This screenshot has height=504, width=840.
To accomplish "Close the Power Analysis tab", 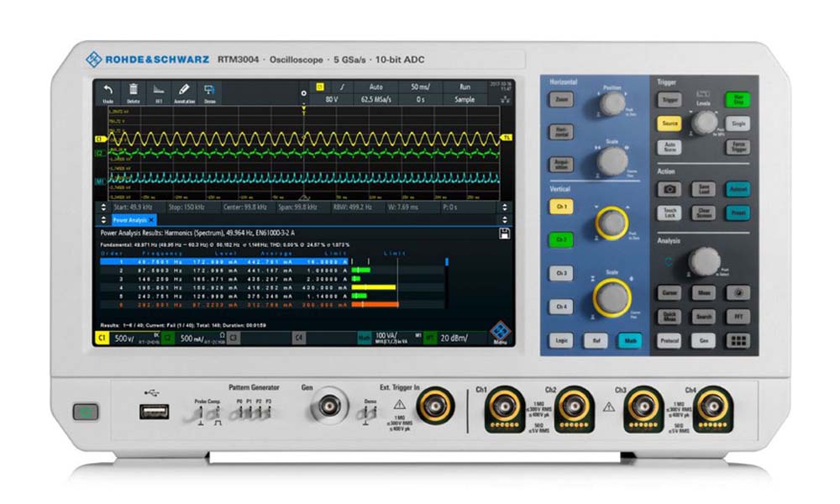I will (152, 219).
